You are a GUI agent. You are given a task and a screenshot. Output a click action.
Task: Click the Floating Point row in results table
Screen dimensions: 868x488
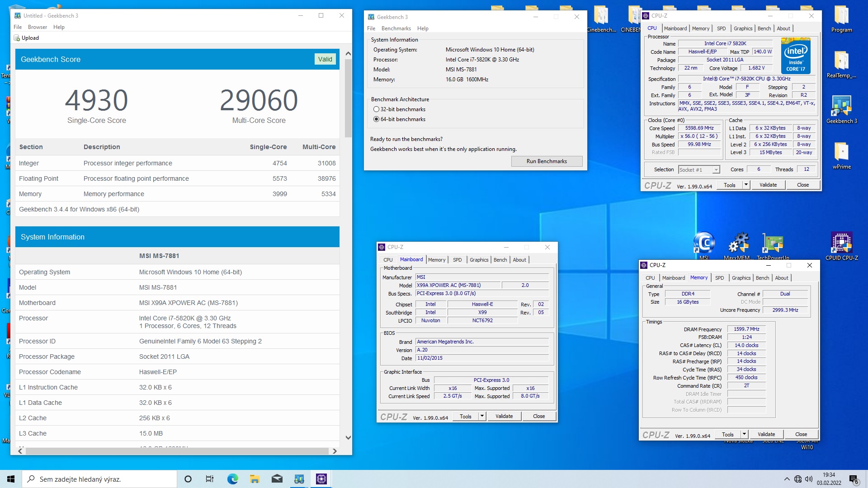coord(177,178)
